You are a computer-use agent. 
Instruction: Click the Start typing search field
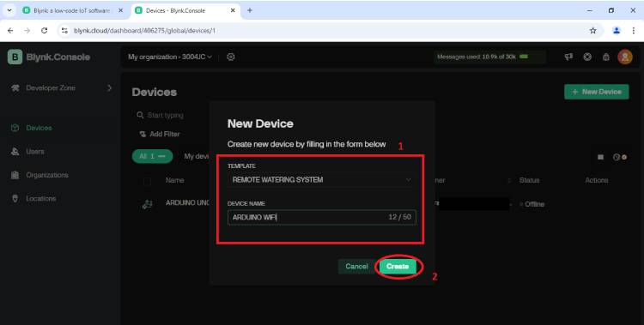click(x=166, y=115)
